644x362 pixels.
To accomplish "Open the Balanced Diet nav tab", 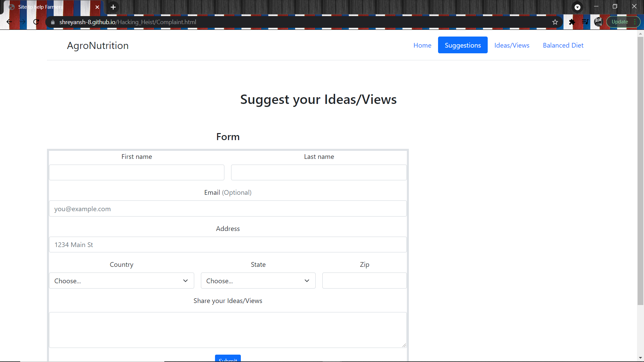I will [563, 45].
